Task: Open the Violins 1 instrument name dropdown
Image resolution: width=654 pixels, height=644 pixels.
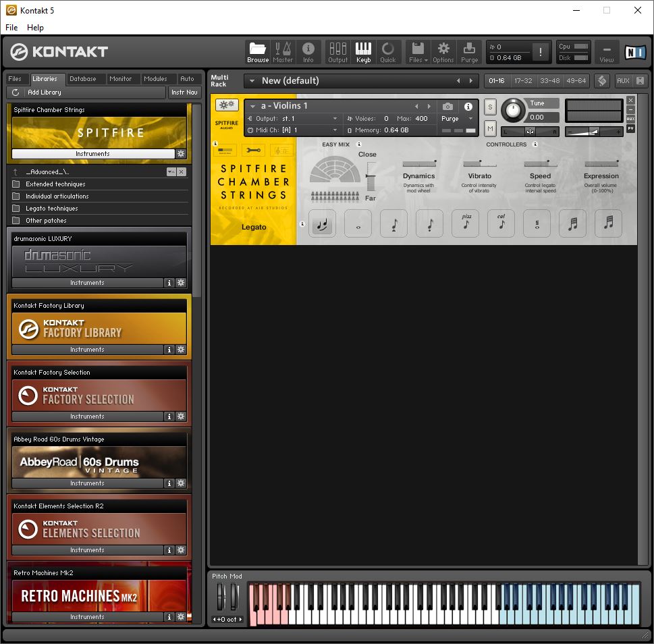Action: click(x=252, y=107)
